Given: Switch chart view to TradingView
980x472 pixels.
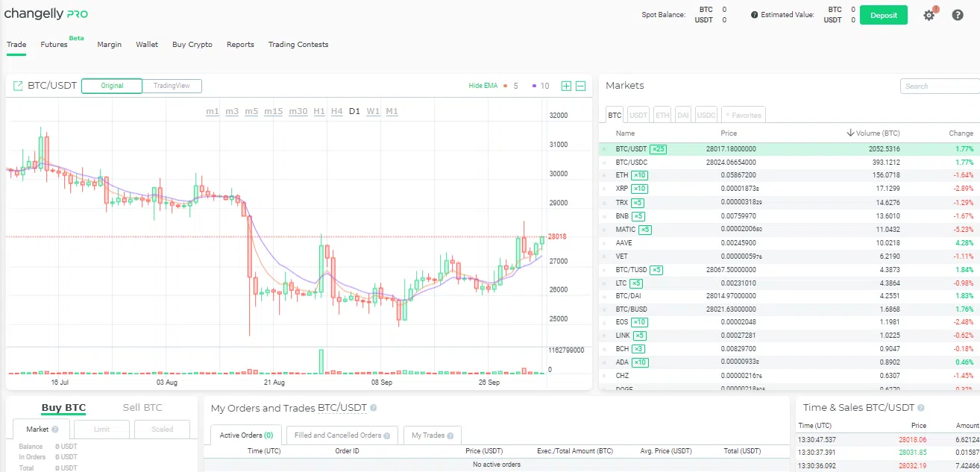Looking at the screenshot, I should click(172, 86).
